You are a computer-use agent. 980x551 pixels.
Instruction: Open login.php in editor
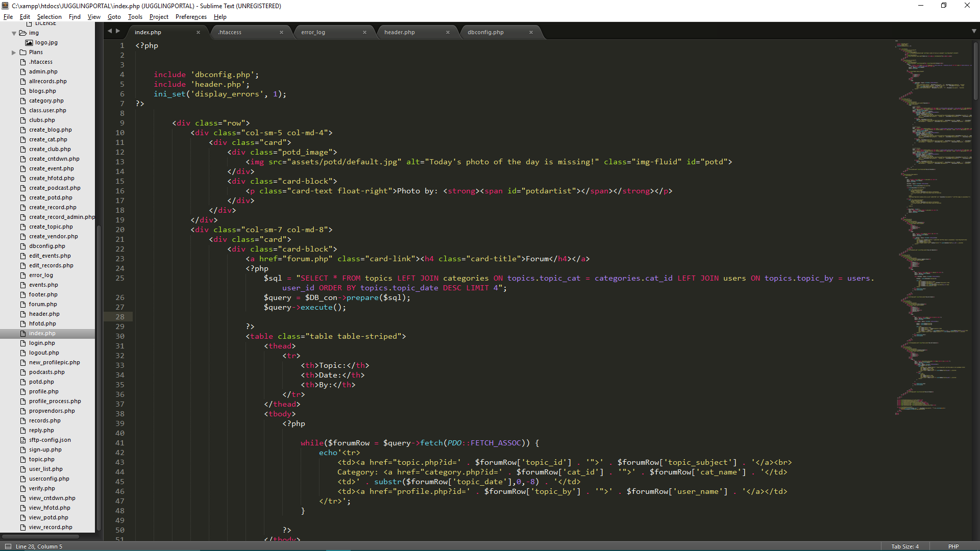point(42,342)
